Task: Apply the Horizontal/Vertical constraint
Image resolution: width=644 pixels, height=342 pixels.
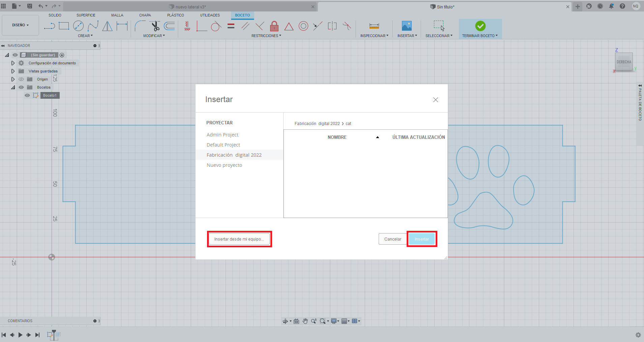Action: click(187, 26)
